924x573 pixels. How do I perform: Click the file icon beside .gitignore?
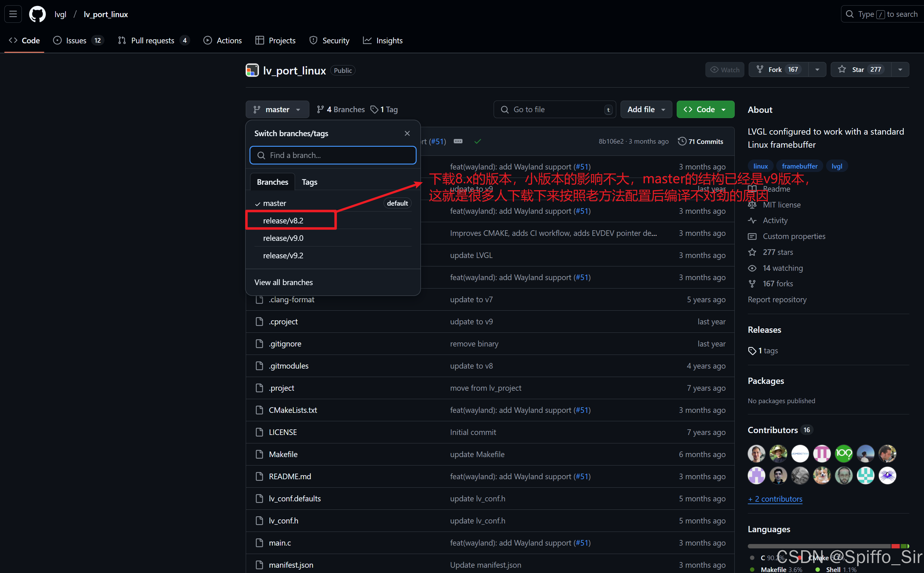coord(259,344)
